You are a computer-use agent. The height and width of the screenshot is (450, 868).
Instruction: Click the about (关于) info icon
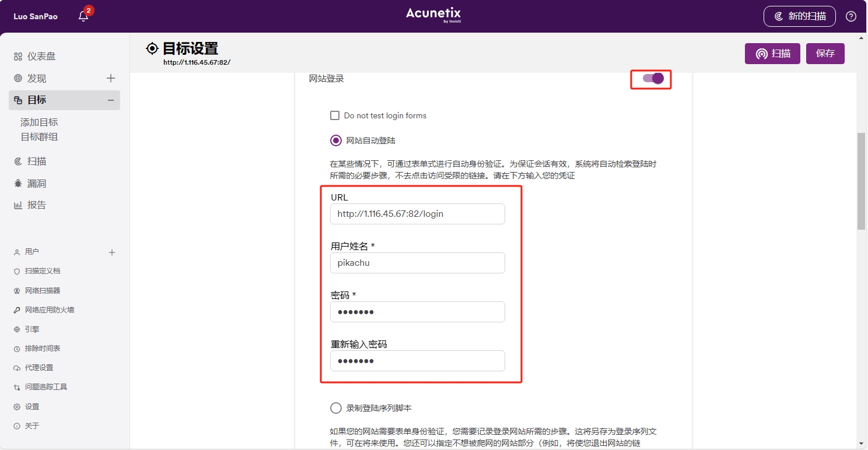(17, 426)
